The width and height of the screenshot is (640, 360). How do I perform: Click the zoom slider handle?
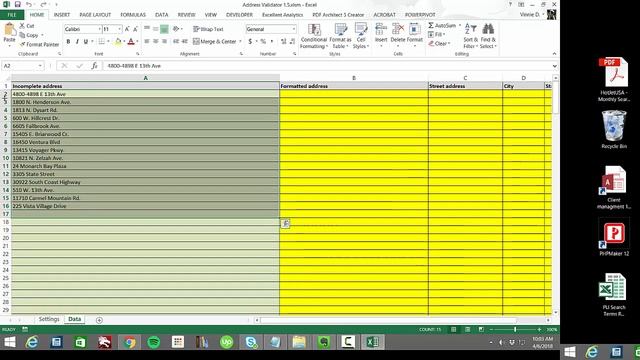click(515, 329)
